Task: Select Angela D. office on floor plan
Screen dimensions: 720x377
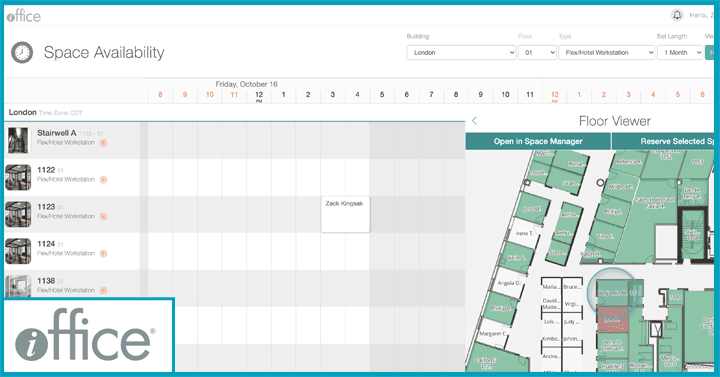Action: [x=510, y=283]
